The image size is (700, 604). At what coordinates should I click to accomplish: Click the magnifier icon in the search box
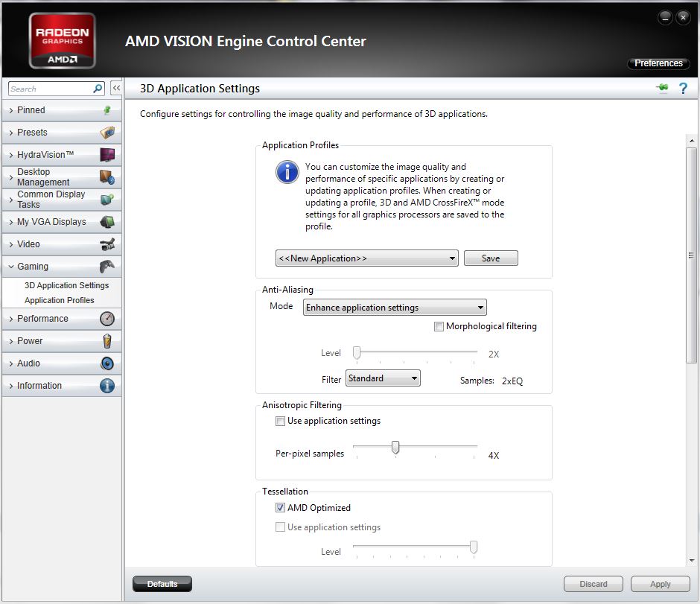(x=98, y=89)
